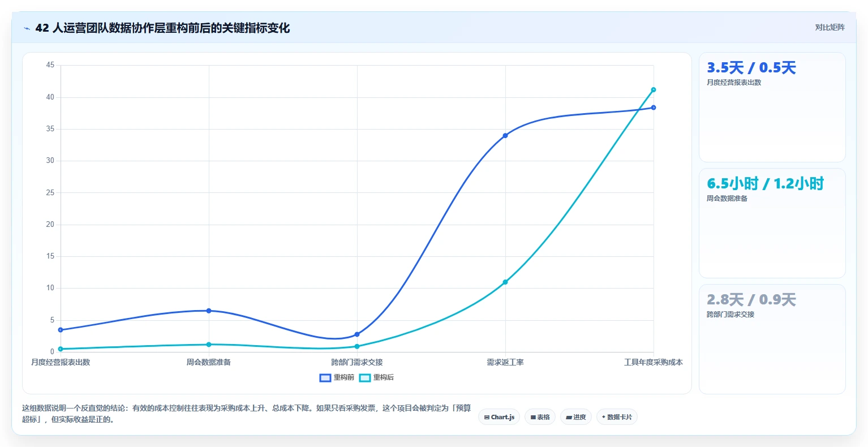Click the y-axis value 45
The image size is (868, 447).
point(50,65)
